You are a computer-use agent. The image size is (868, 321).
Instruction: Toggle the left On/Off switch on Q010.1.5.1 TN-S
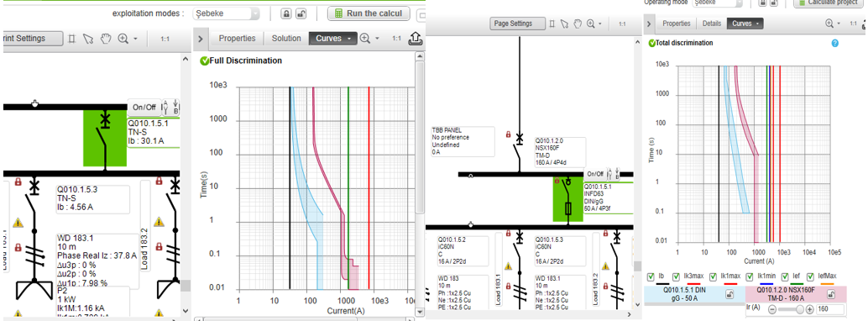point(144,107)
